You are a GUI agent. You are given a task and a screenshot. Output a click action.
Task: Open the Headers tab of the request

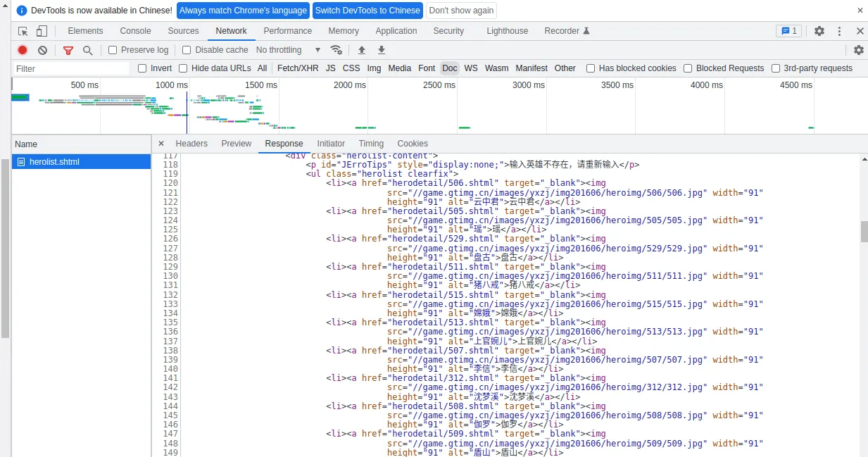tap(191, 144)
